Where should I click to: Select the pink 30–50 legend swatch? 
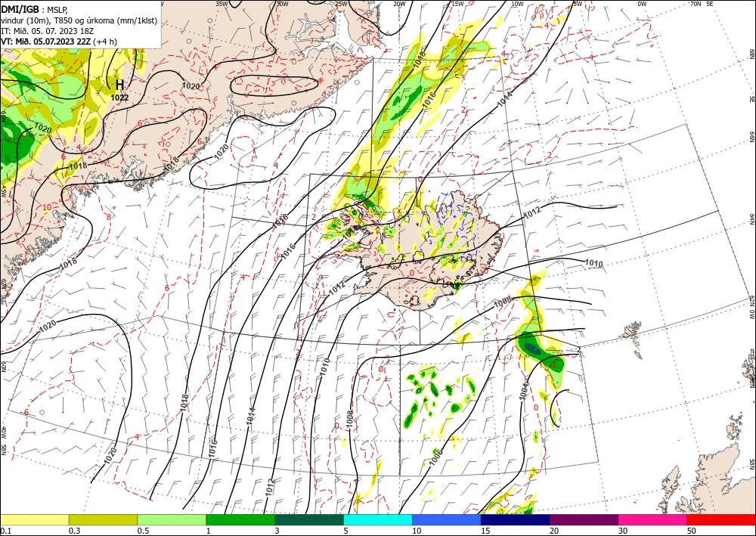(653, 519)
